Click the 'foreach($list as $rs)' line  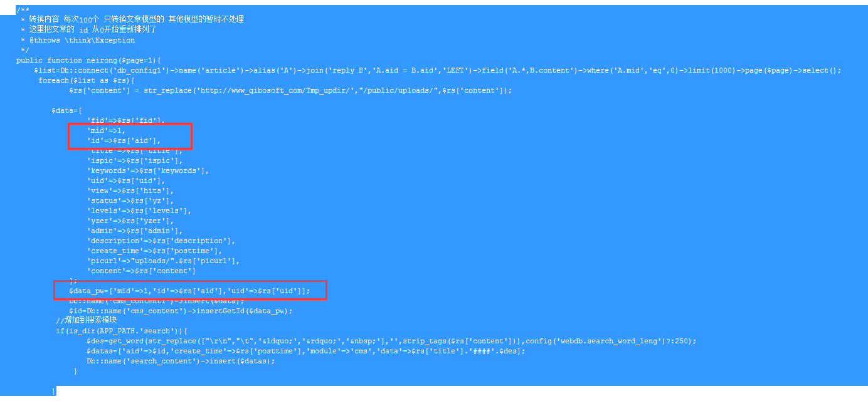(87, 80)
